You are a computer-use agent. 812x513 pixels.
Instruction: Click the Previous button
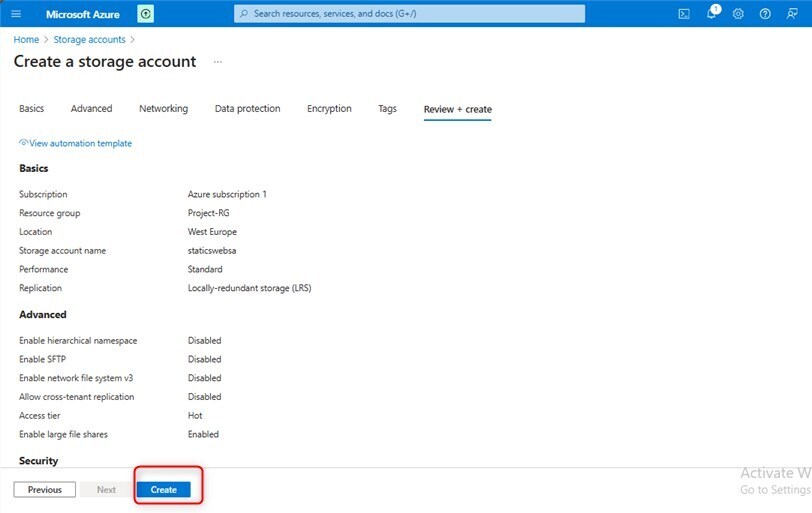click(44, 490)
